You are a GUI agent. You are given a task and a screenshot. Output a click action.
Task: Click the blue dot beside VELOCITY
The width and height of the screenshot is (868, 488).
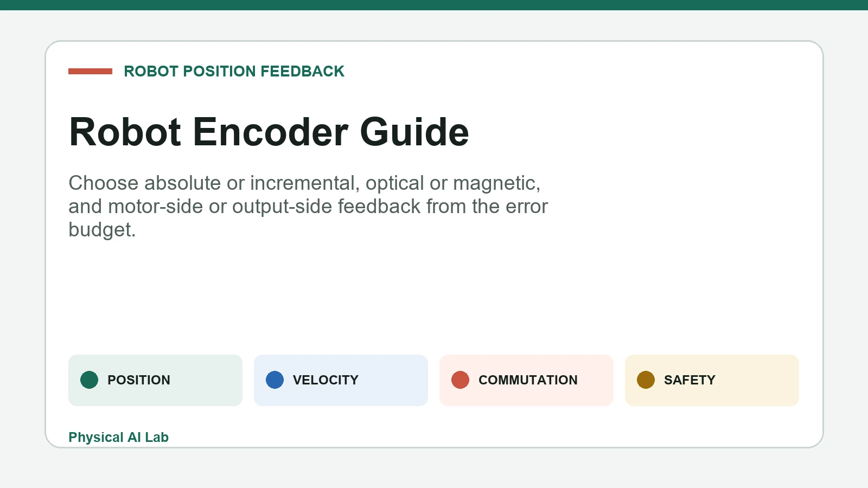[275, 380]
